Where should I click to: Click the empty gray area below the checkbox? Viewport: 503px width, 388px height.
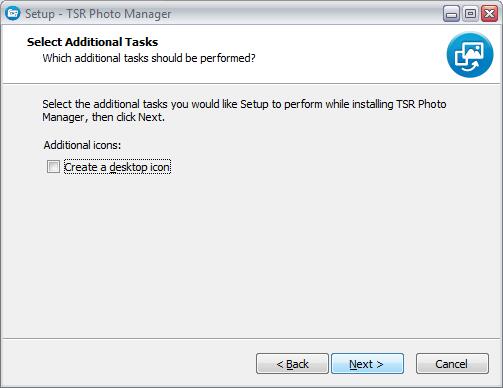pos(250,253)
